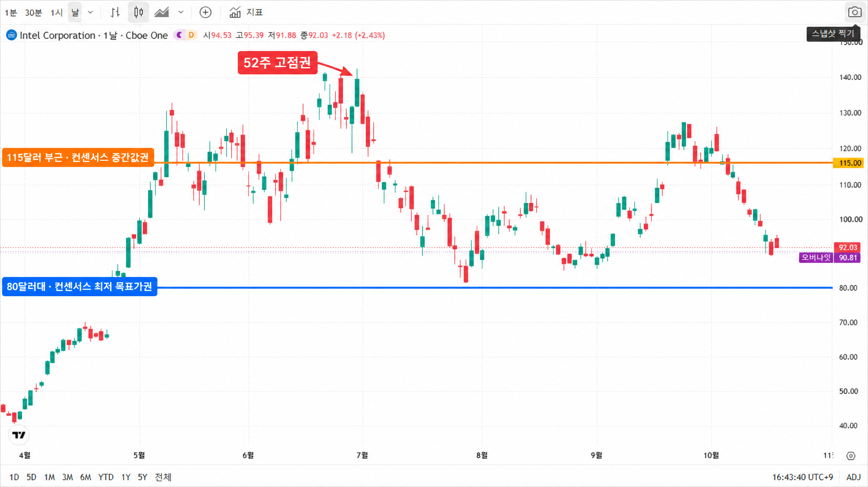Set the range to 5Y

tap(142, 477)
